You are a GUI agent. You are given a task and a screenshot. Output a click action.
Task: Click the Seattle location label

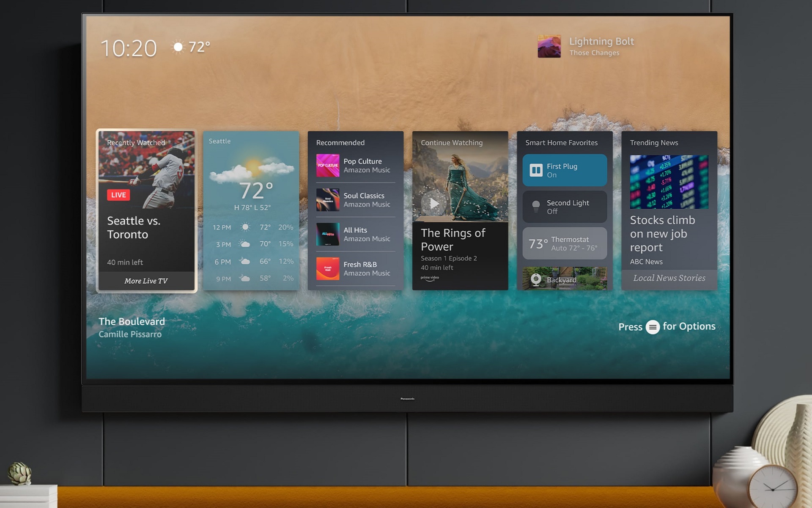[x=219, y=141]
